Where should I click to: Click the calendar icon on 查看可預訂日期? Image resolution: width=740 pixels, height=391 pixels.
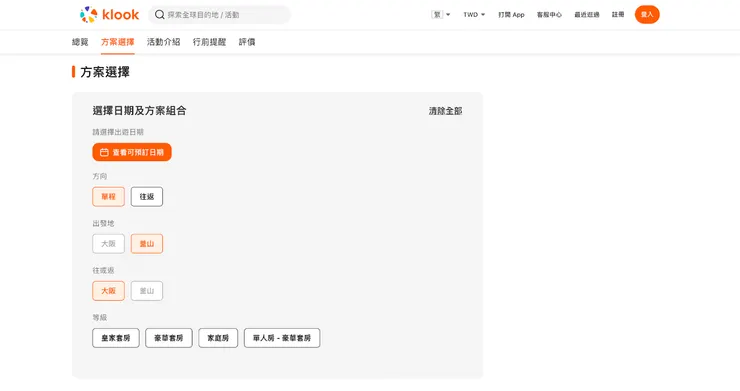coord(104,152)
